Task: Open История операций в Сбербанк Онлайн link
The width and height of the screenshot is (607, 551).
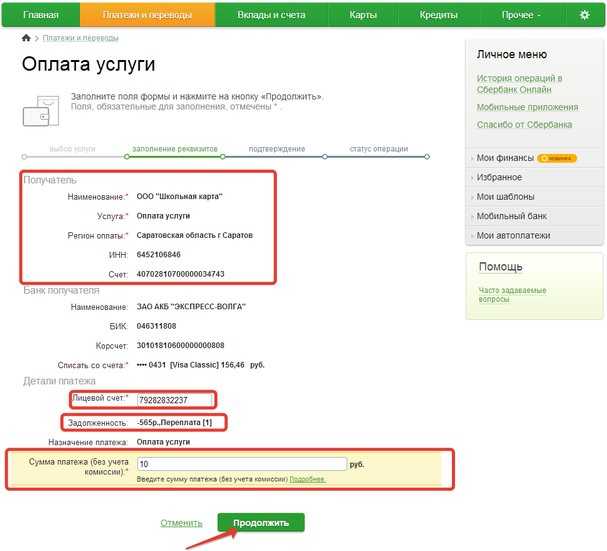Action: 519,84
